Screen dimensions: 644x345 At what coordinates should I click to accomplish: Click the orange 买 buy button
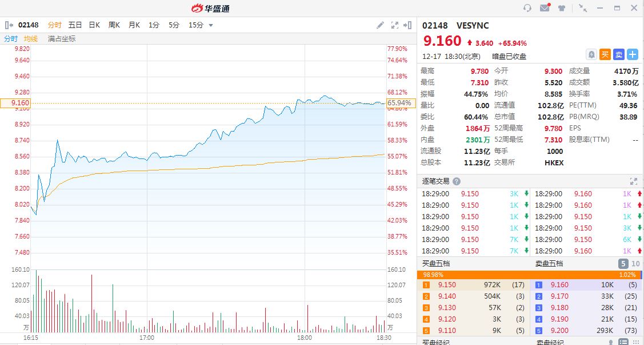(x=605, y=54)
